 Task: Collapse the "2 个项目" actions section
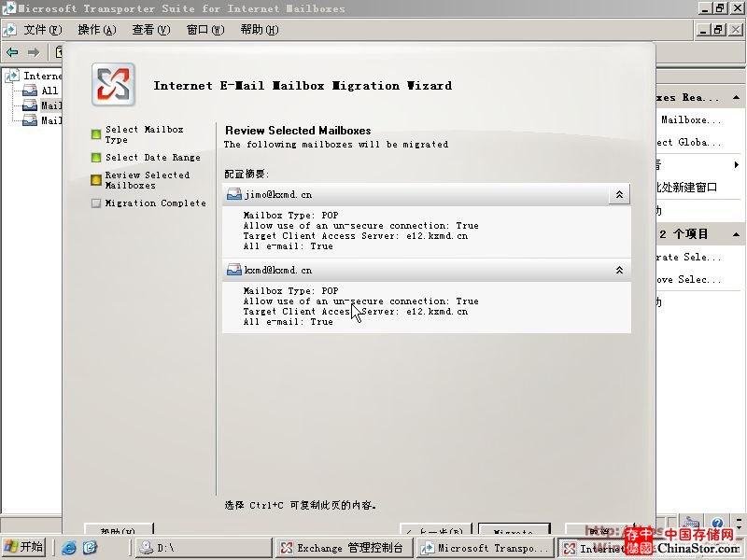(736, 234)
